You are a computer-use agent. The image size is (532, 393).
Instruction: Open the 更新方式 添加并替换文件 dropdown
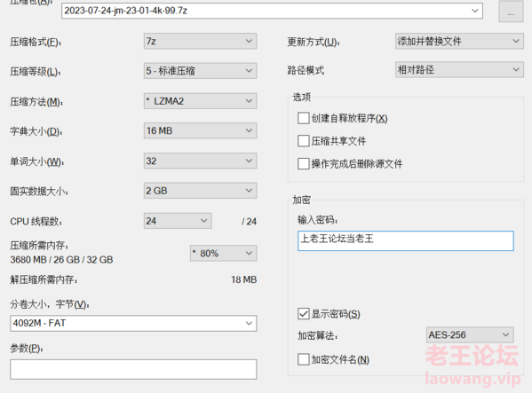[459, 42]
